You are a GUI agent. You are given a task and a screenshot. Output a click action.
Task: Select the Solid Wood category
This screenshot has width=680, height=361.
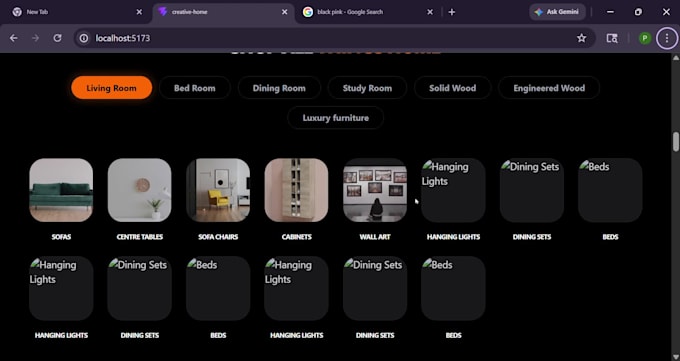(x=452, y=88)
